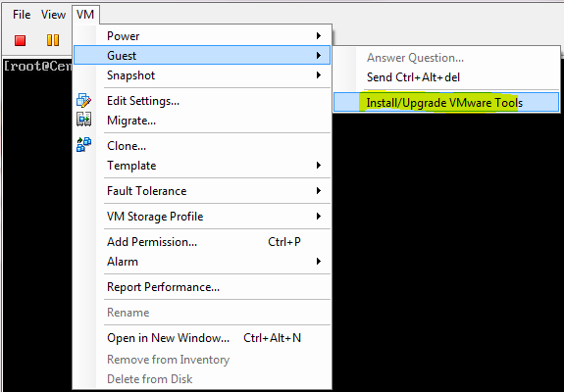
Task: Expand the Alarm submenu arrow
Action: tap(319, 262)
